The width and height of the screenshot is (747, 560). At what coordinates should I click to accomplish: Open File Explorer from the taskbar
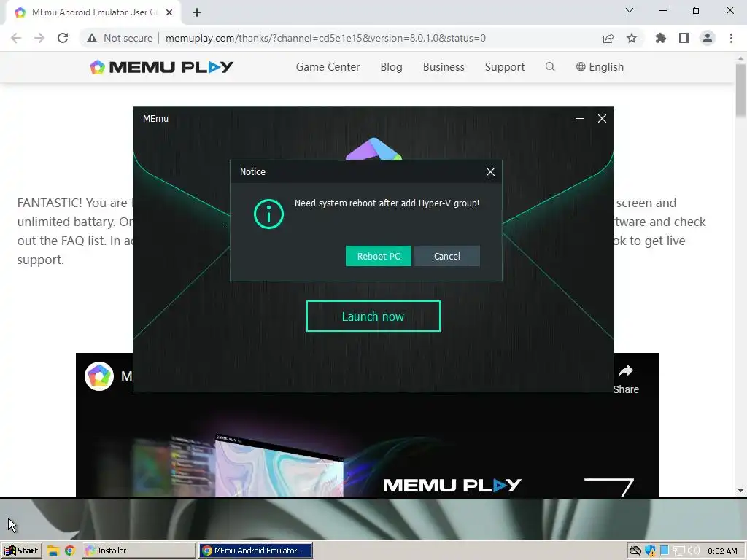click(x=53, y=551)
